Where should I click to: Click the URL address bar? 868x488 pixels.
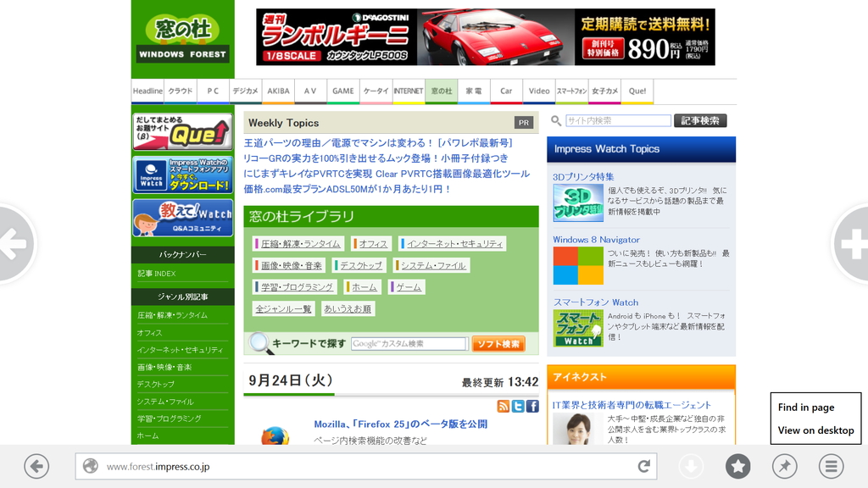coord(366,467)
